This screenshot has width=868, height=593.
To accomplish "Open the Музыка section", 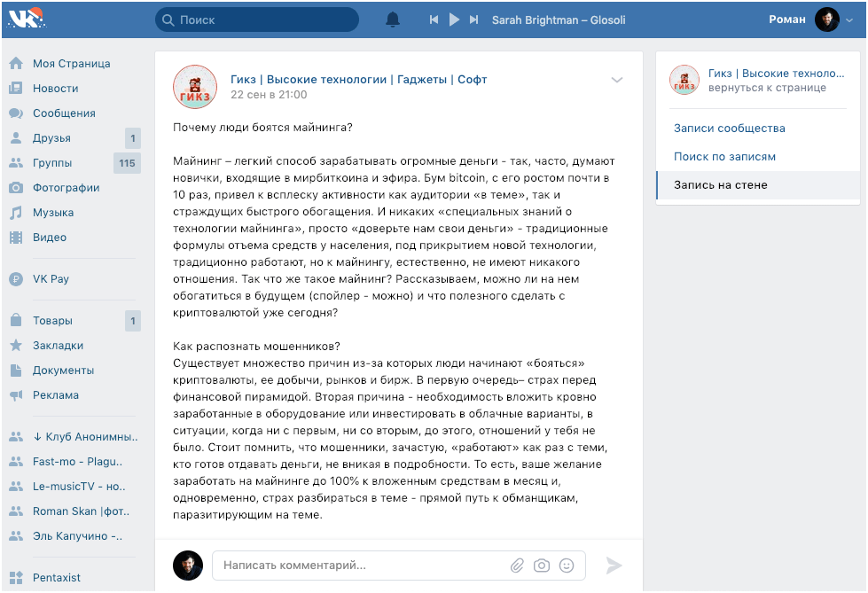I will tap(53, 213).
